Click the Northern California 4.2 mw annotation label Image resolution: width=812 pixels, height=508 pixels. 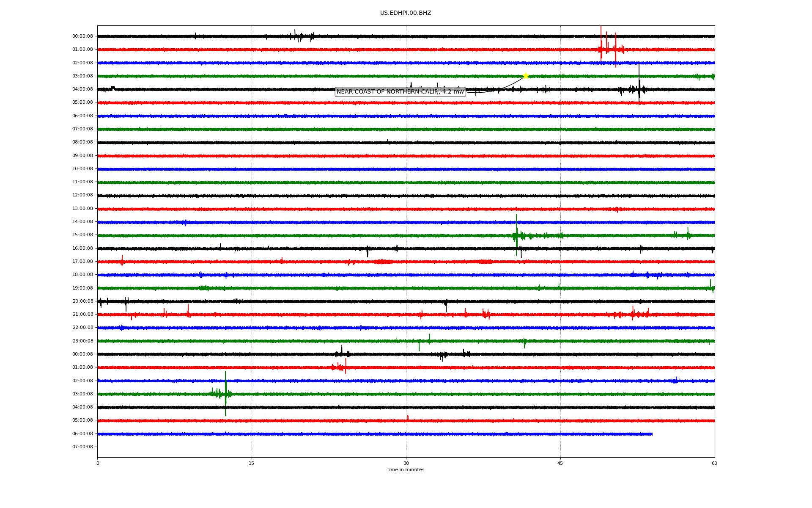400,92
